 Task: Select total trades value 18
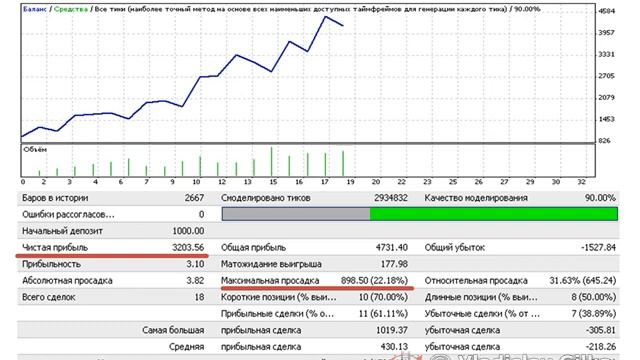click(x=199, y=297)
